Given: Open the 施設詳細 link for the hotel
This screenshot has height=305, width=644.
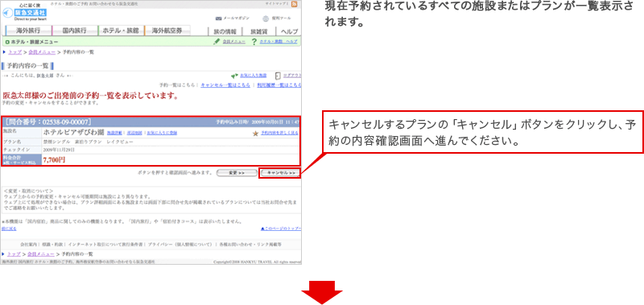Looking at the screenshot, I should pyautogui.click(x=114, y=134).
